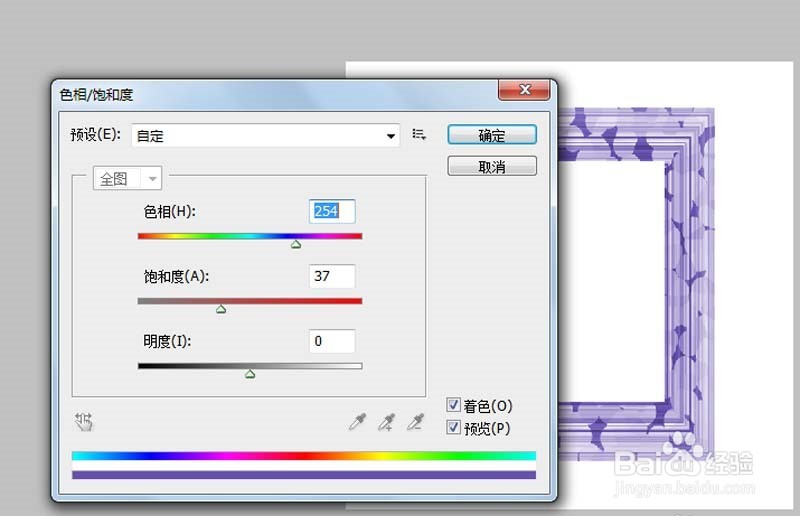Click the hue value field showing 254
The image size is (800, 516).
click(x=332, y=211)
